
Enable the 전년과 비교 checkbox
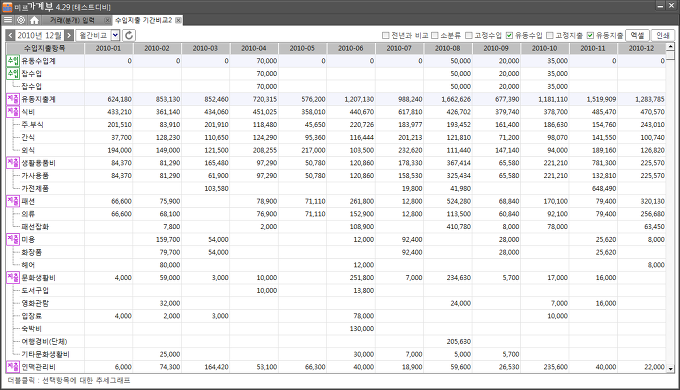coord(386,35)
